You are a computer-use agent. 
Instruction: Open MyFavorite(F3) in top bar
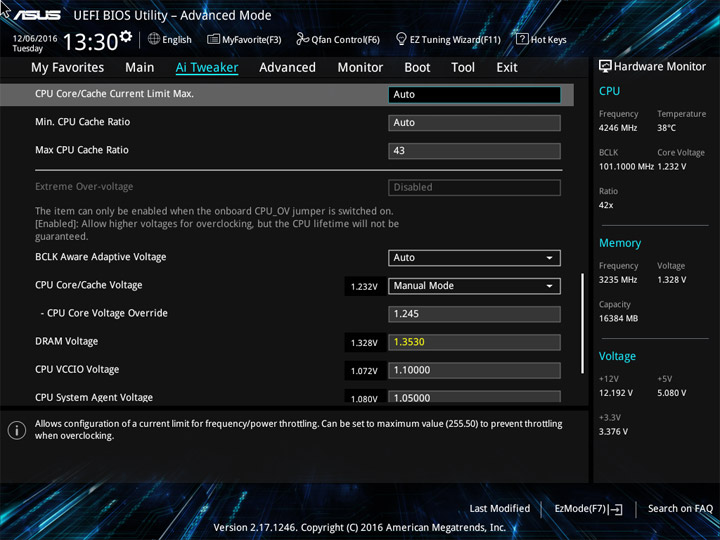click(244, 39)
